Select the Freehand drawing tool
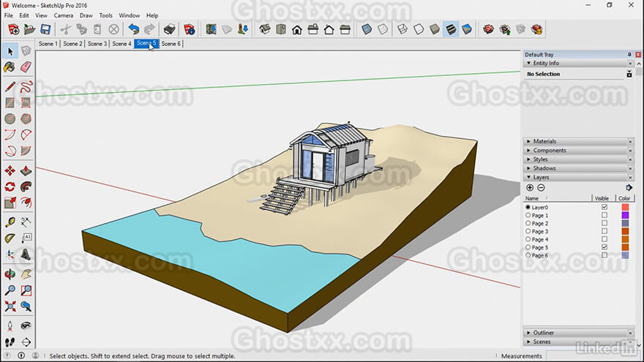Viewport: 644px width, 362px height. (x=26, y=86)
